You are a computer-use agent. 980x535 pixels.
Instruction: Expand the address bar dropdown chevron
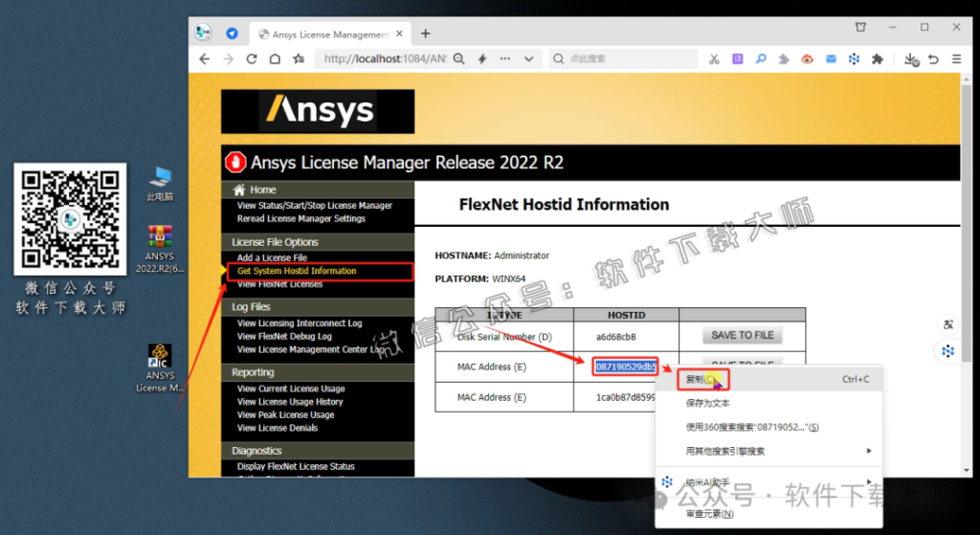pos(528,59)
